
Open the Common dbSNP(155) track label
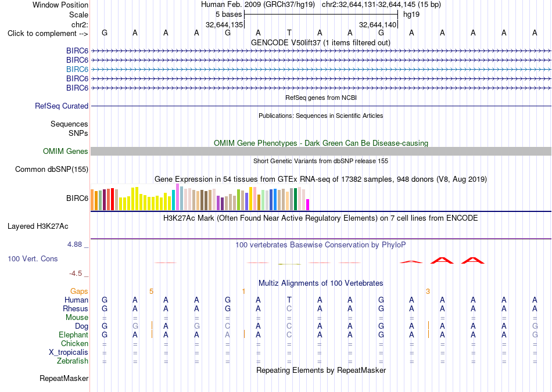pos(52,169)
